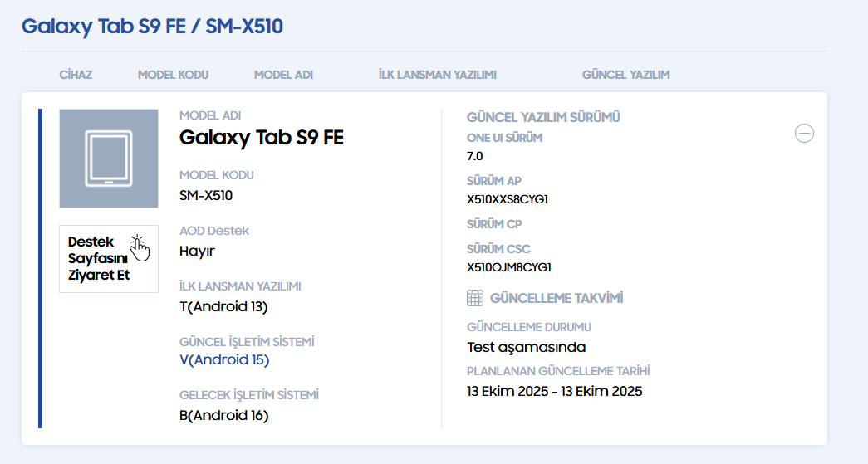This screenshot has width=868, height=464.
Task: Click the ONE UI SÜRÜM label
Action: point(505,139)
